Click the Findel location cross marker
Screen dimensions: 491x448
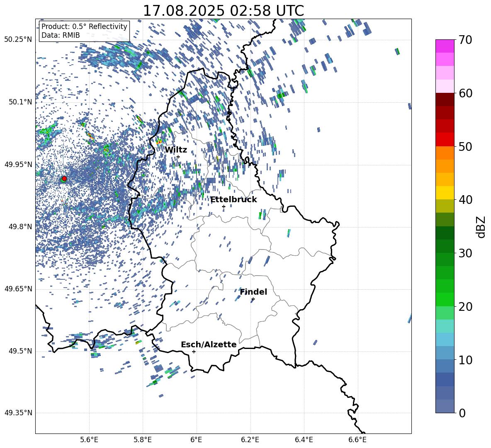pyautogui.click(x=253, y=299)
